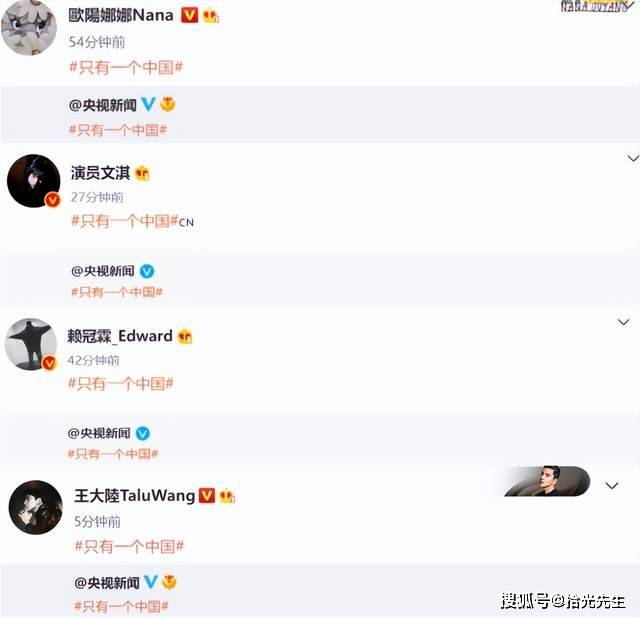Open @央视新闻 link under 演员文淇's post

pyautogui.click(x=102, y=271)
